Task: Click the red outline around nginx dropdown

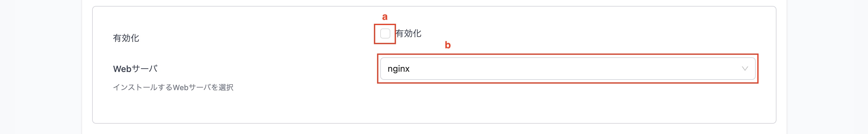Action: coord(567,54)
